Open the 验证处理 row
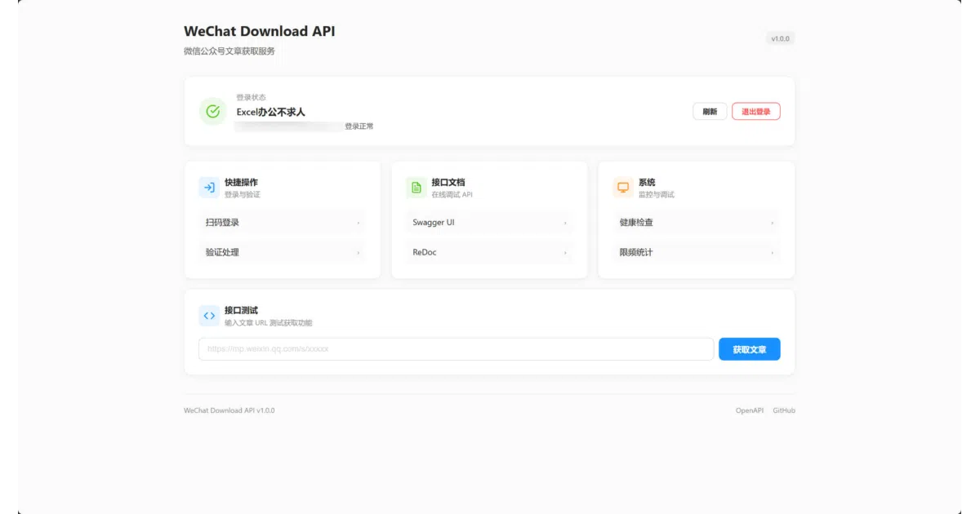 pyautogui.click(x=283, y=252)
